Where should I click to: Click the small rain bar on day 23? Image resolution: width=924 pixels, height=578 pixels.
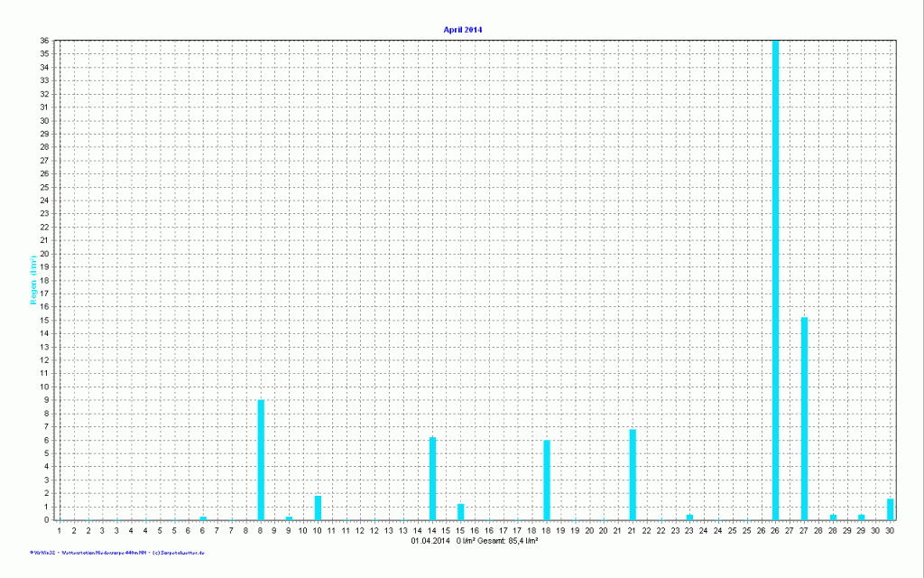[x=689, y=517]
